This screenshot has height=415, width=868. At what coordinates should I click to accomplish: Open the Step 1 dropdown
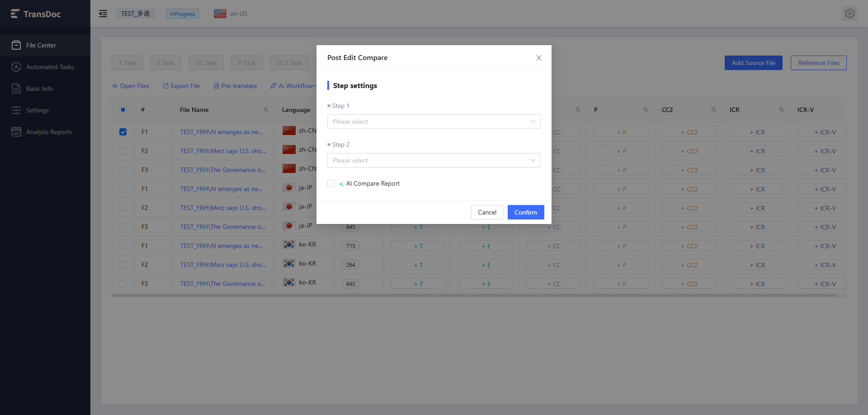[x=434, y=121]
